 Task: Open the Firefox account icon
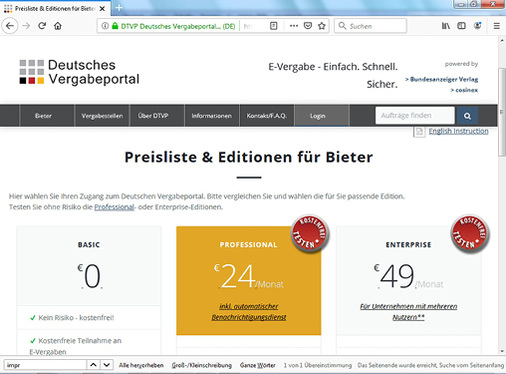pyautogui.click(x=478, y=26)
